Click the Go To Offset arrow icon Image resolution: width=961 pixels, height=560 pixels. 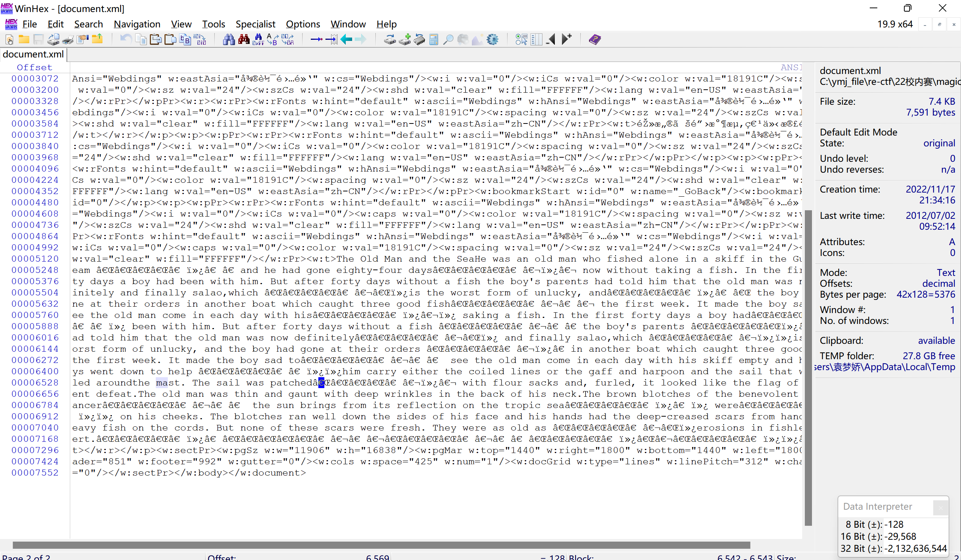click(316, 39)
